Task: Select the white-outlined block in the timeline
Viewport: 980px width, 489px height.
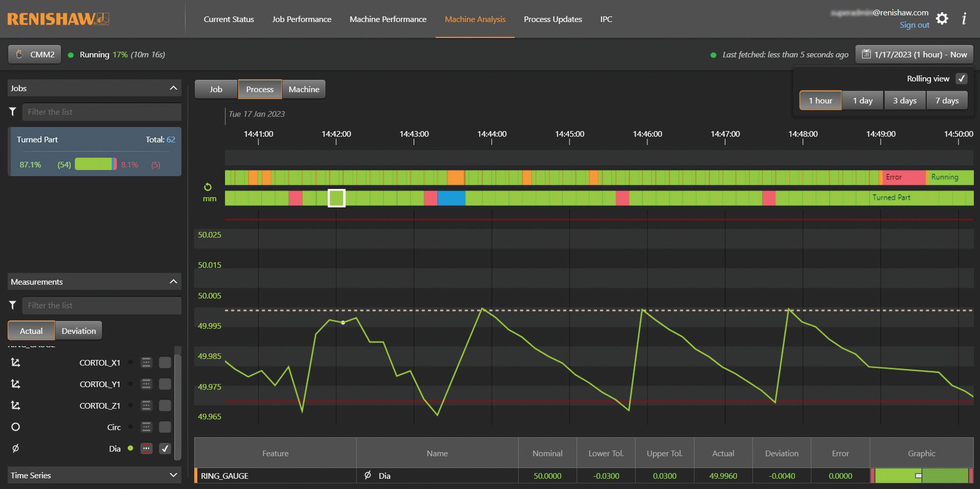Action: [x=337, y=198]
